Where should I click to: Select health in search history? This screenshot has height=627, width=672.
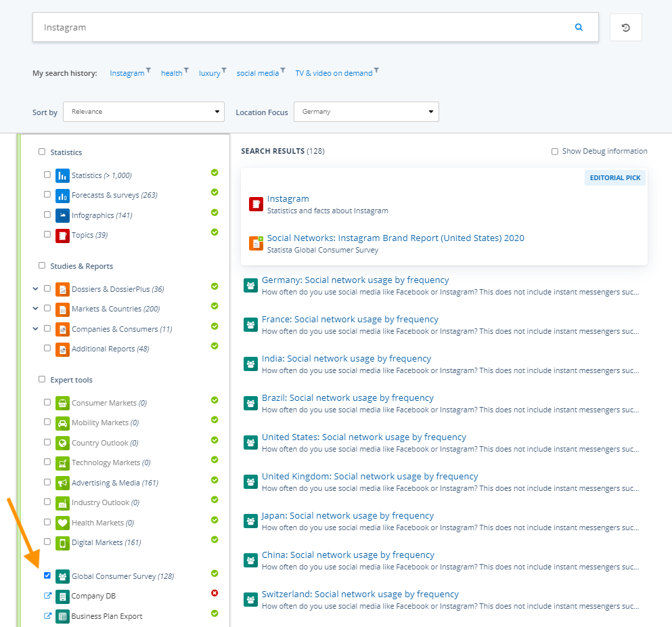pos(171,73)
